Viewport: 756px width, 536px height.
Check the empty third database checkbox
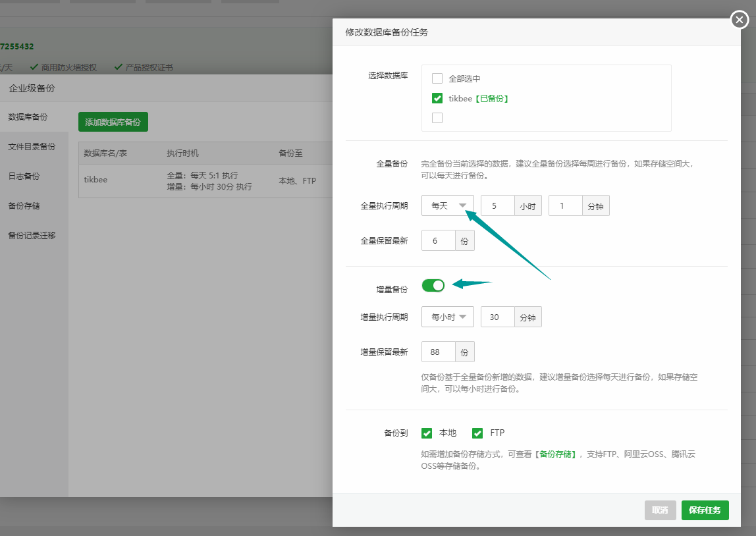point(437,117)
